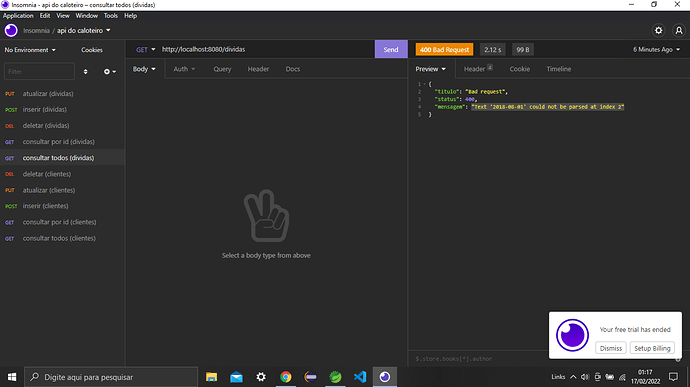Dismiss the free trial ended notification
The image size is (690, 387).
[610, 348]
